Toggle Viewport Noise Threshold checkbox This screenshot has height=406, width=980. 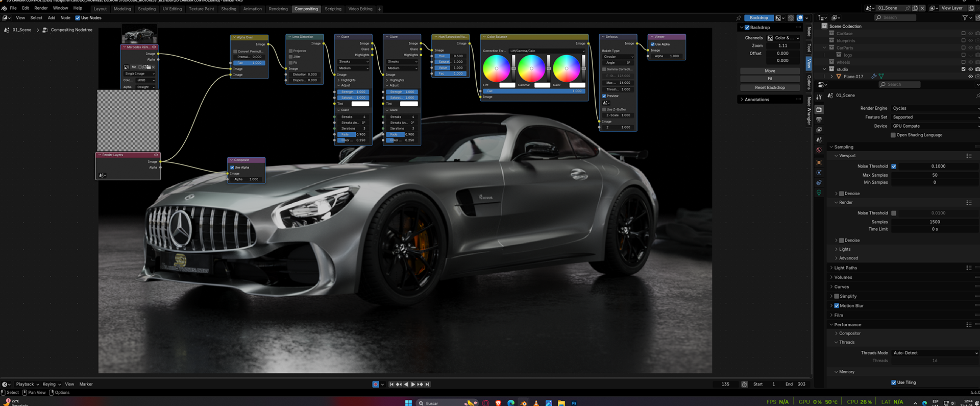coord(894,166)
